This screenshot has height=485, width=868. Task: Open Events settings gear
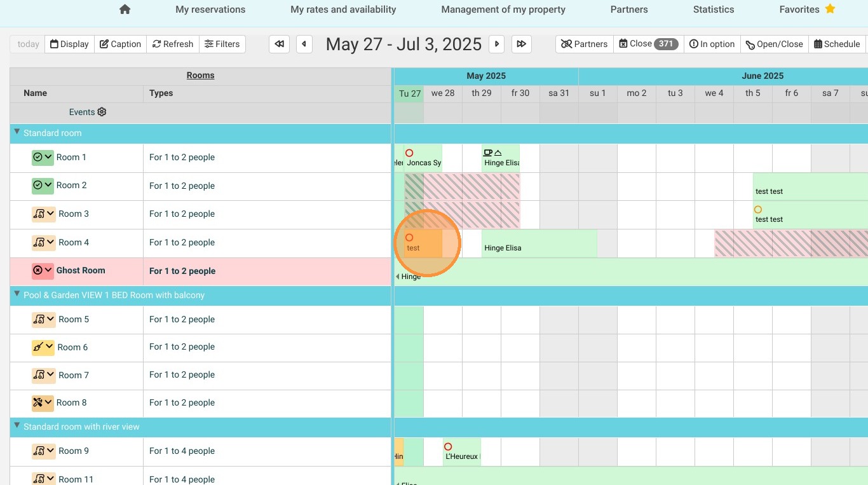[x=102, y=112]
